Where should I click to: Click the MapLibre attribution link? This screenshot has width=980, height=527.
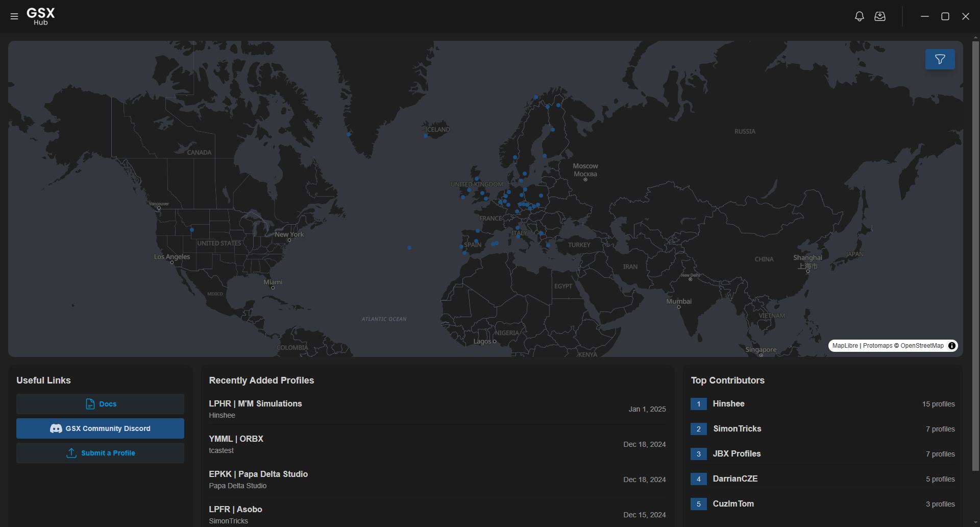pyautogui.click(x=845, y=346)
